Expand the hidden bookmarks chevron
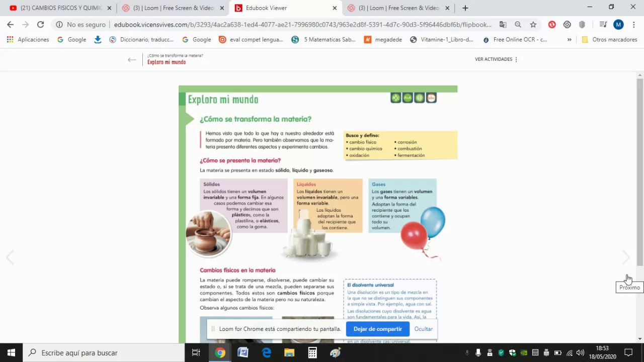Screen dimensions: 644x362 click(569, 39)
